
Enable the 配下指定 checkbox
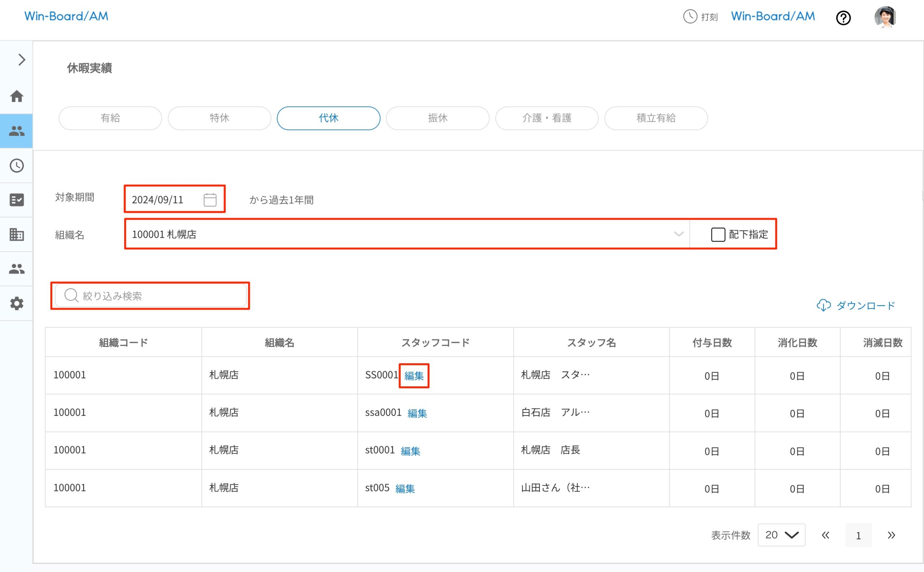718,234
